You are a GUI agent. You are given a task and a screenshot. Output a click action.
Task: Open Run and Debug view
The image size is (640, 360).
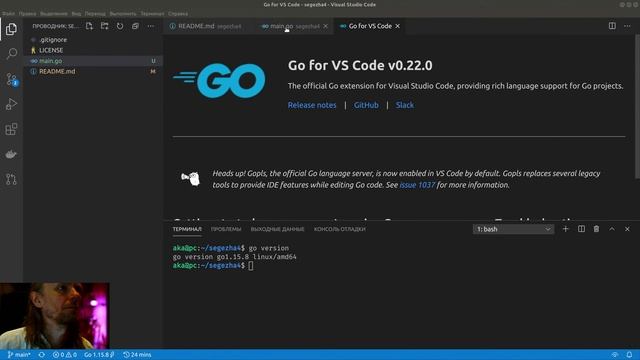point(11,104)
